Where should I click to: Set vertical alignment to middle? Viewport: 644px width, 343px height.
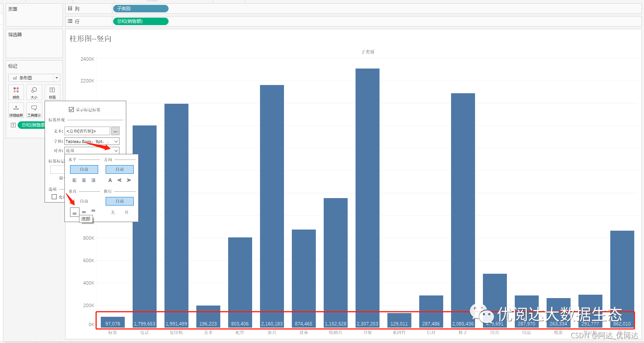tap(84, 212)
